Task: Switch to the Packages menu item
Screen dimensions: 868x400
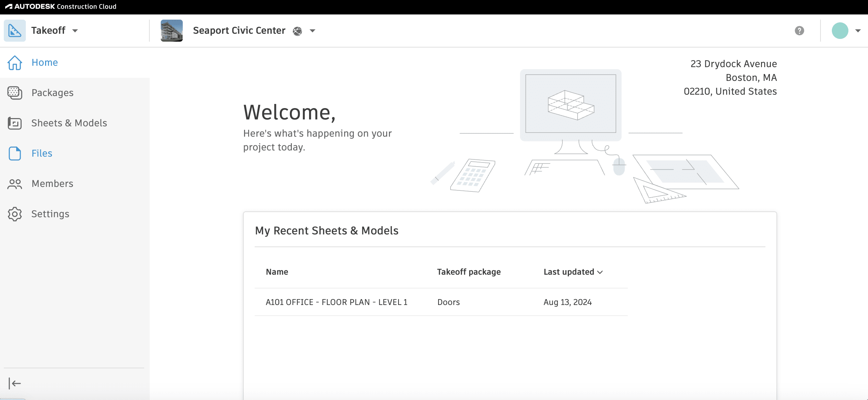Action: [52, 93]
